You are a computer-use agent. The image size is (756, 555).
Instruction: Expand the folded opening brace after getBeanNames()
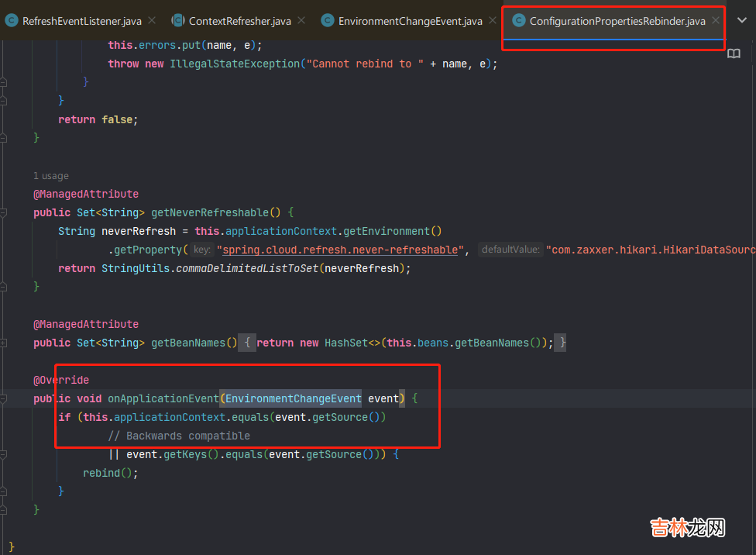[246, 343]
